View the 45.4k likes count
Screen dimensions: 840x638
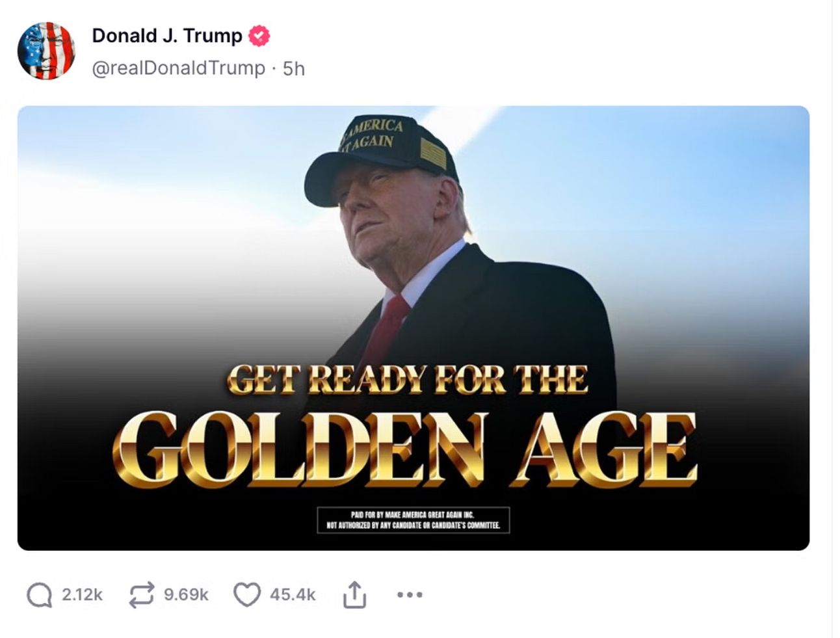point(293,594)
